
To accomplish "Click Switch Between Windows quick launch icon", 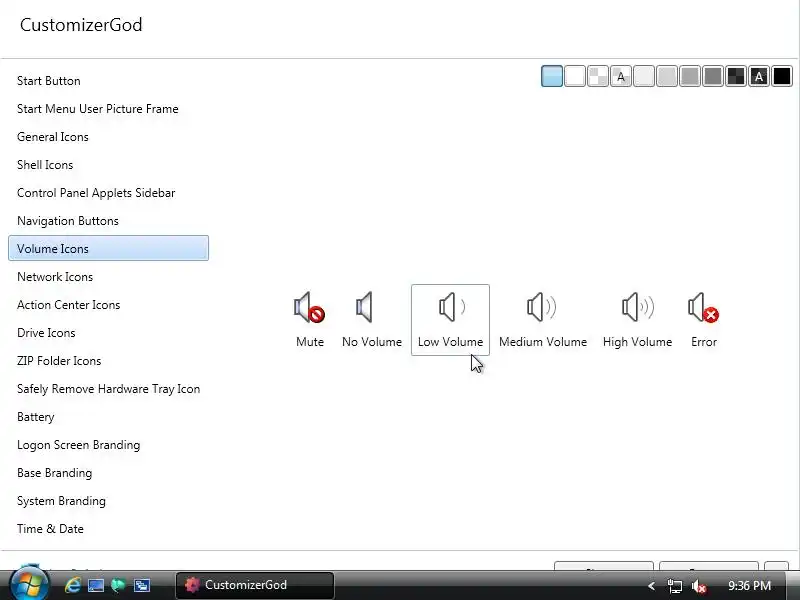I will (x=141, y=585).
